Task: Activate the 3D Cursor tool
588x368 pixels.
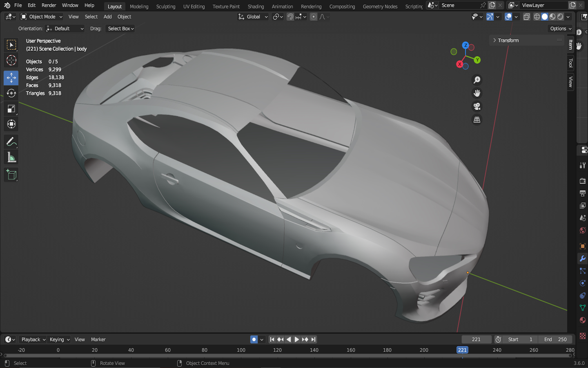Action: 11,61
